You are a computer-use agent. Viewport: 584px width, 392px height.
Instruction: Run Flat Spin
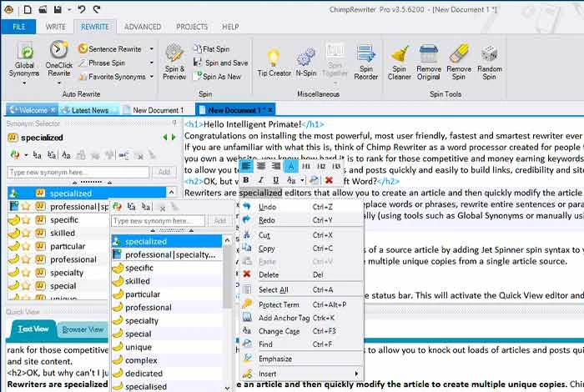click(212, 49)
